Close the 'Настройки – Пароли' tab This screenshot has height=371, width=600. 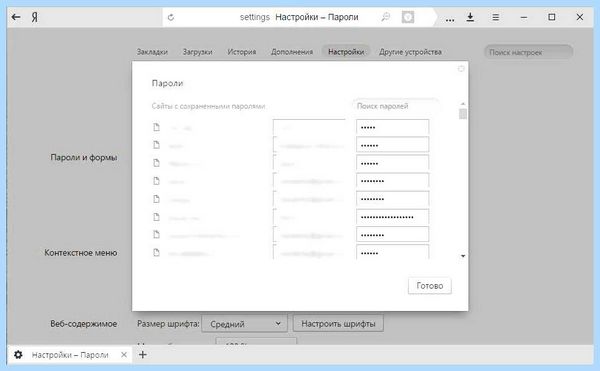coord(124,355)
